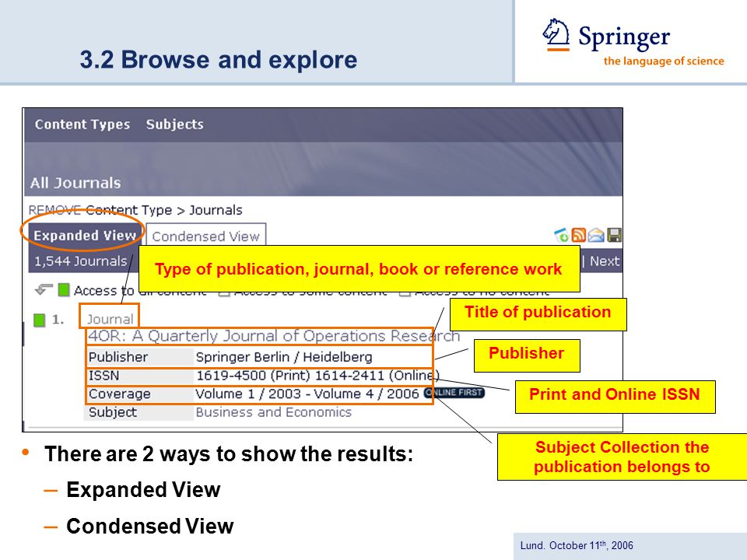Click the ISSN value 1619-4500 (Print)
The height and width of the screenshot is (560, 747).
coord(253,376)
